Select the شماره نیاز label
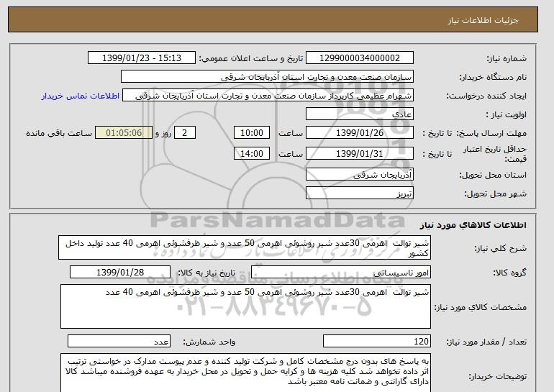Screen dimensions: 554x392 pyautogui.click(x=507, y=59)
